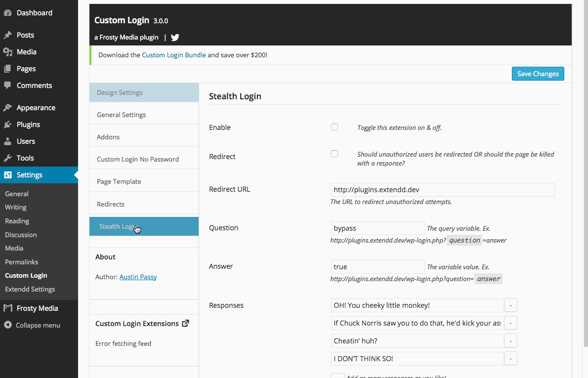
Task: Click the Posts pushpin icon
Action: click(7, 35)
